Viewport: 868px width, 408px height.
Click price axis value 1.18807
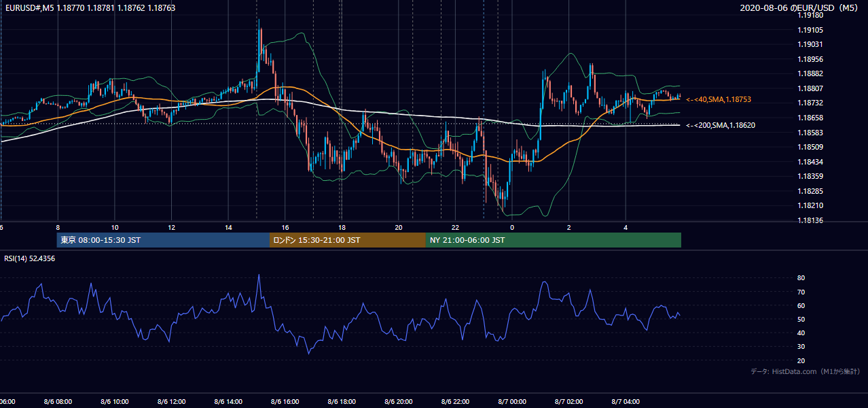tap(810, 88)
